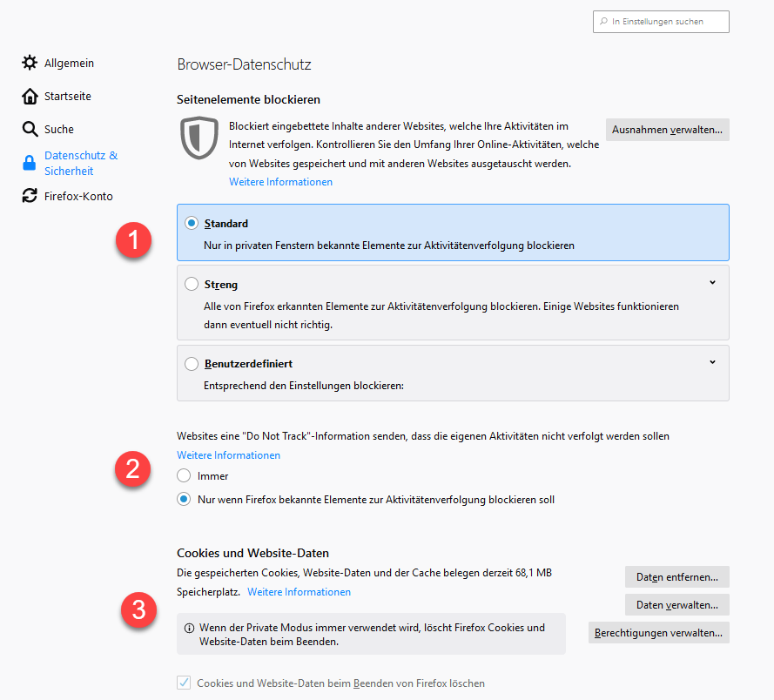Image resolution: width=774 pixels, height=700 pixels.
Task: Click the Ausnahmen verwalten button
Action: 667,130
